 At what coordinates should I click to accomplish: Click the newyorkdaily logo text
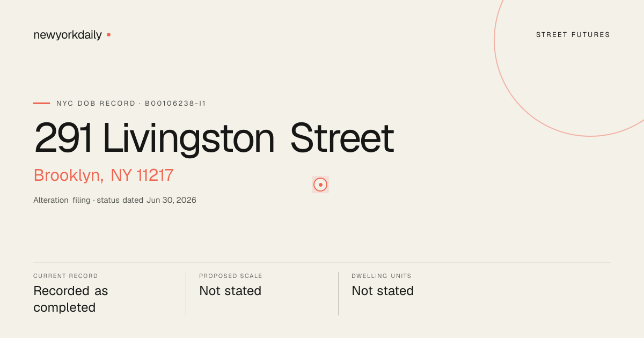[x=68, y=35]
